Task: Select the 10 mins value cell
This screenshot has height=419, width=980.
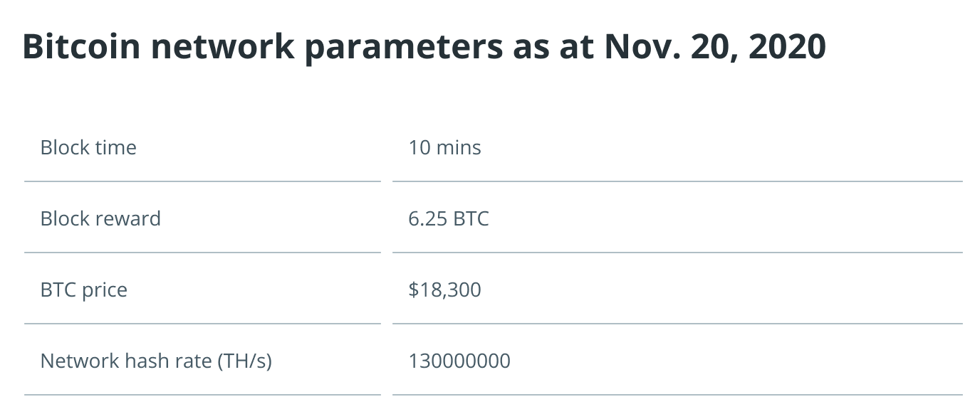Action: click(x=677, y=147)
